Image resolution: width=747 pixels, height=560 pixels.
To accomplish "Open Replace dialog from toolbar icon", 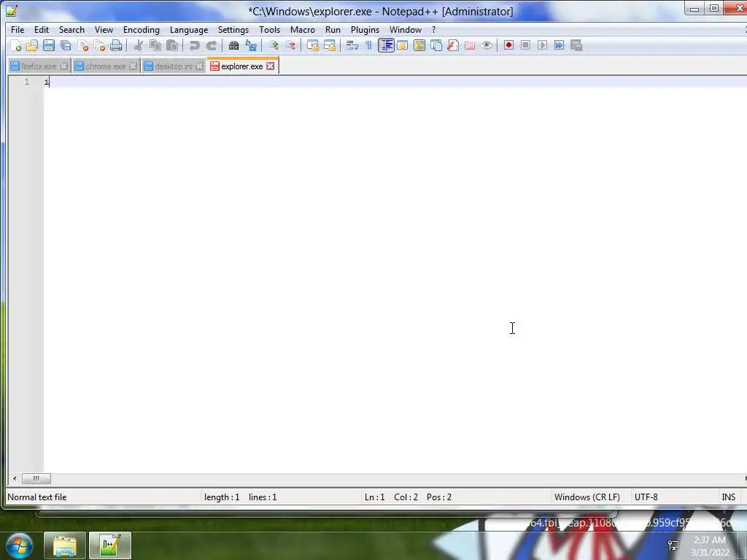I will pos(251,46).
